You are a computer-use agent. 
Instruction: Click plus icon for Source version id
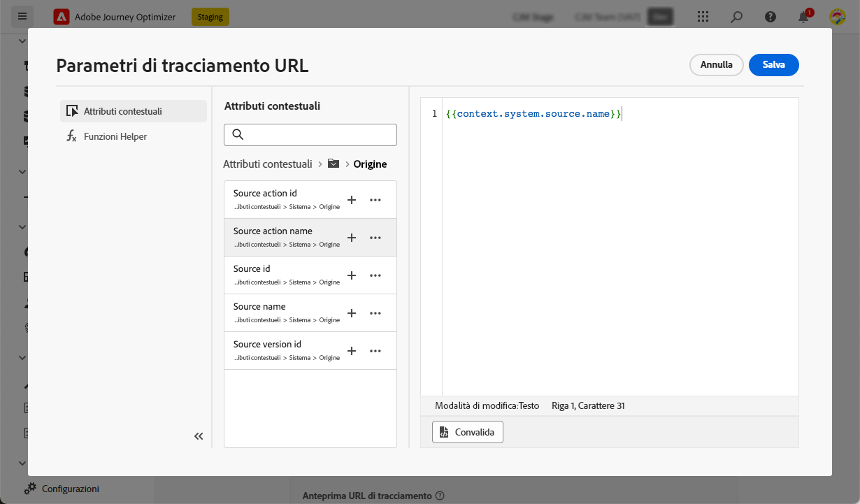tap(352, 351)
